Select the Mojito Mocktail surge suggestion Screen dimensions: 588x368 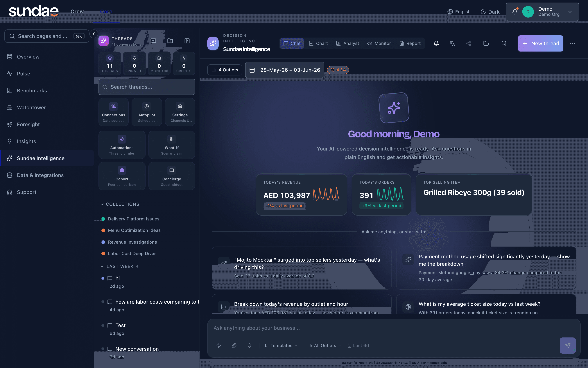click(302, 268)
